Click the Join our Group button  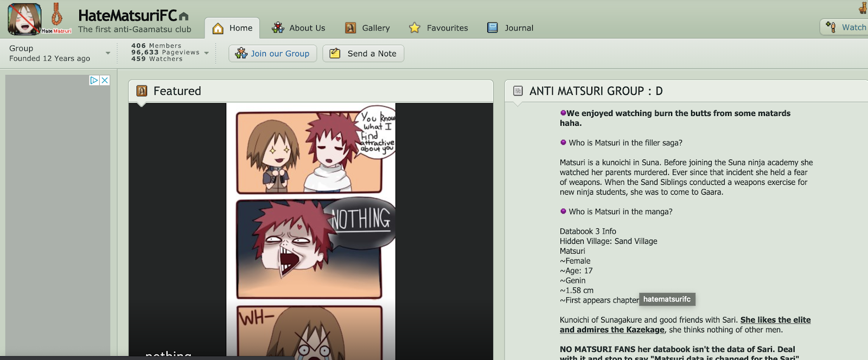(272, 53)
